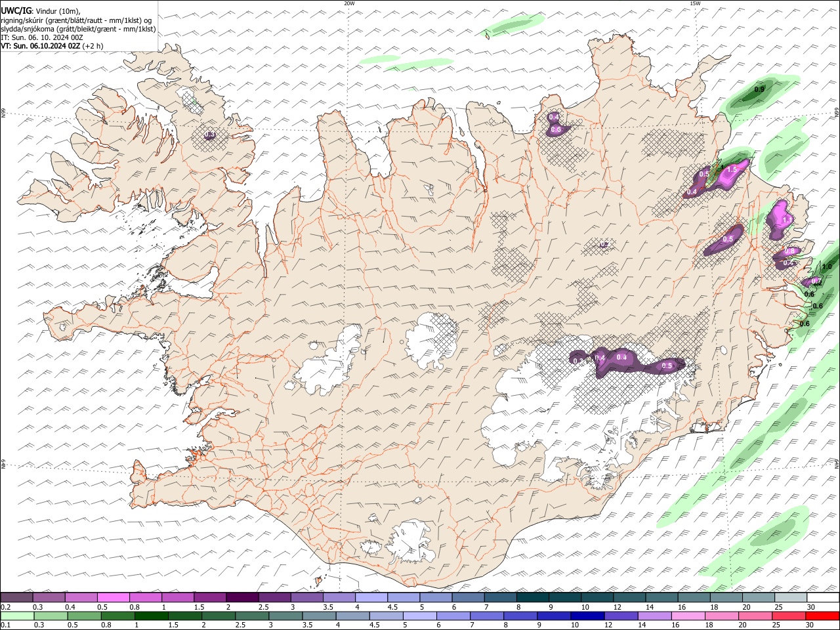Click the darkest green swatch labeled 1 in lower legend

click(x=151, y=616)
